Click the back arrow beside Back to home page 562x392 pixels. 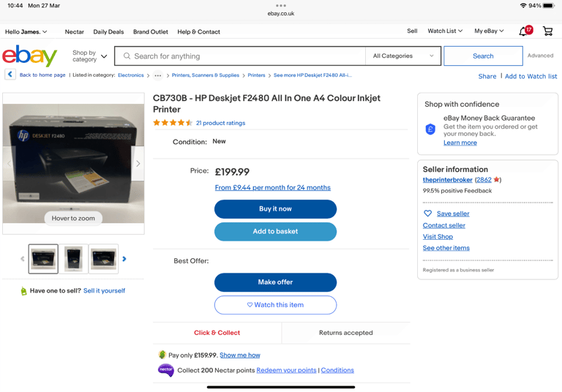pyautogui.click(x=10, y=75)
